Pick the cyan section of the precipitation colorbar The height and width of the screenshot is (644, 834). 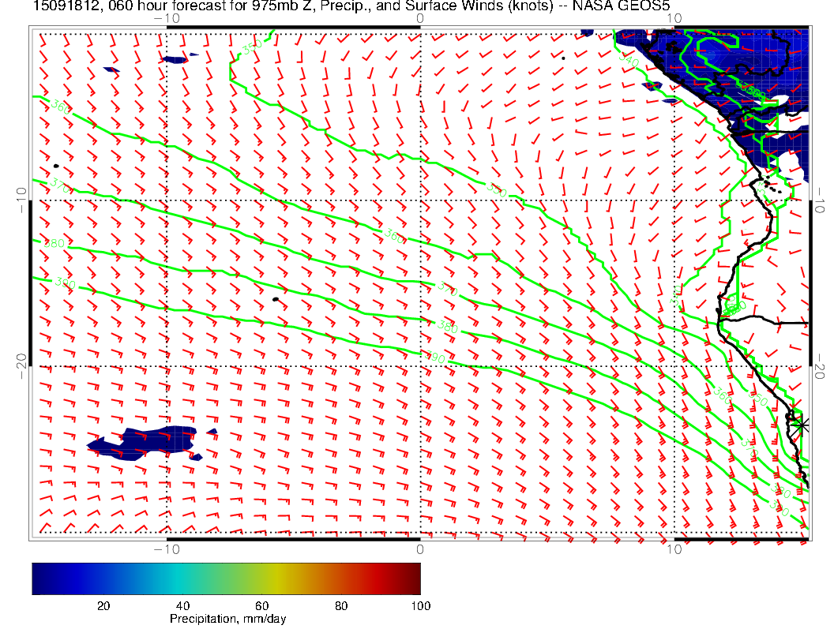pos(182,578)
